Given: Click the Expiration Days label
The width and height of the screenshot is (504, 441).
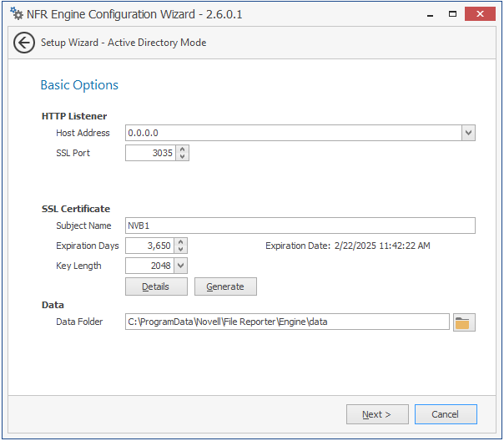Looking at the screenshot, I should click(88, 246).
